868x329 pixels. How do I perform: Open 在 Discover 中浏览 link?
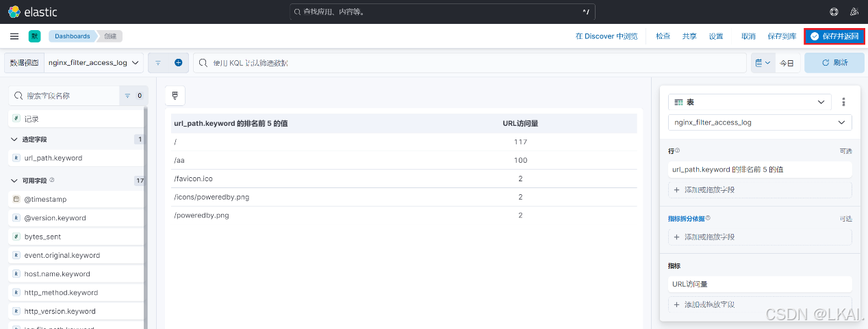607,36
